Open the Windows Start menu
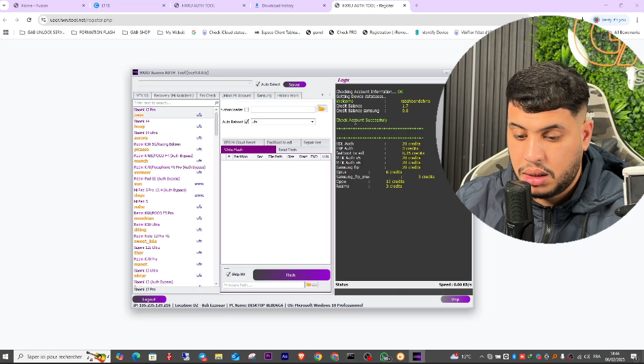Image resolution: width=644 pixels, height=364 pixels. (5, 357)
